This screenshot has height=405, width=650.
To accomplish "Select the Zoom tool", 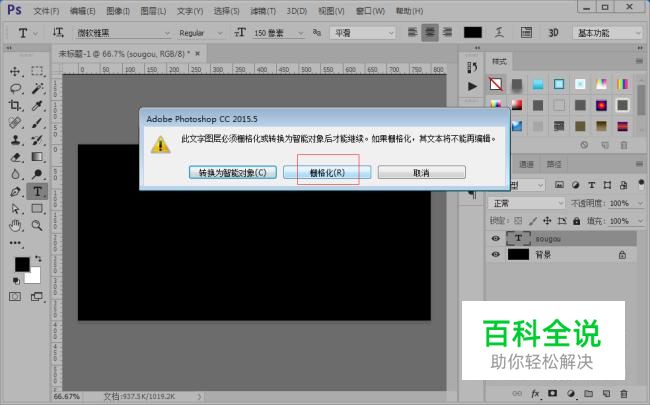I will tap(37, 226).
